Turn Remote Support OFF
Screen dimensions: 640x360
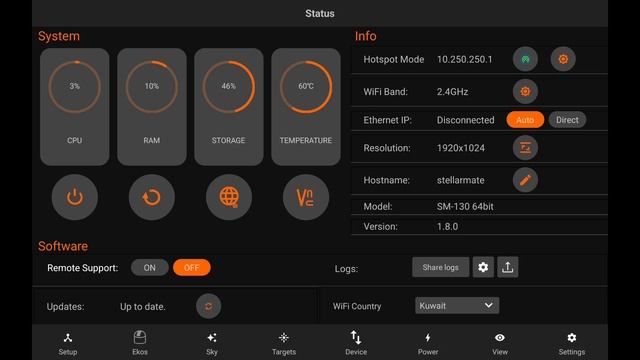click(x=192, y=267)
